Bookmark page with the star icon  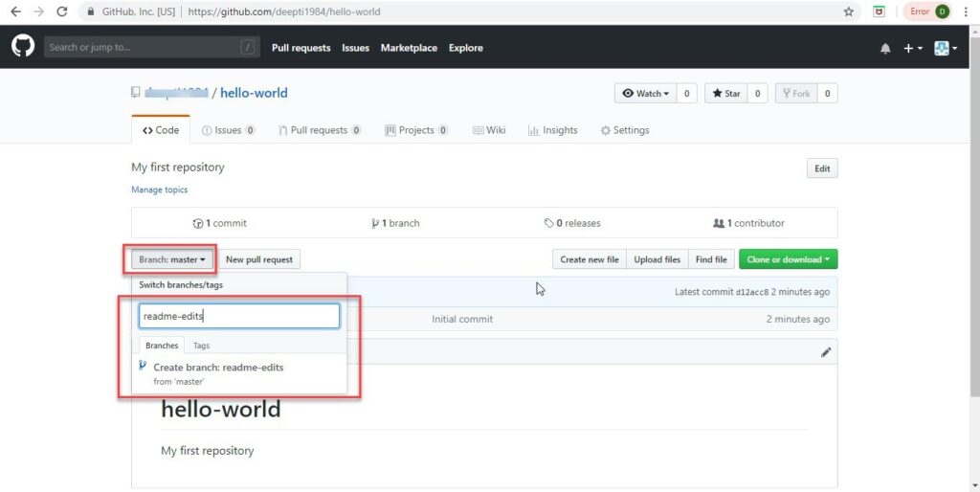click(848, 11)
